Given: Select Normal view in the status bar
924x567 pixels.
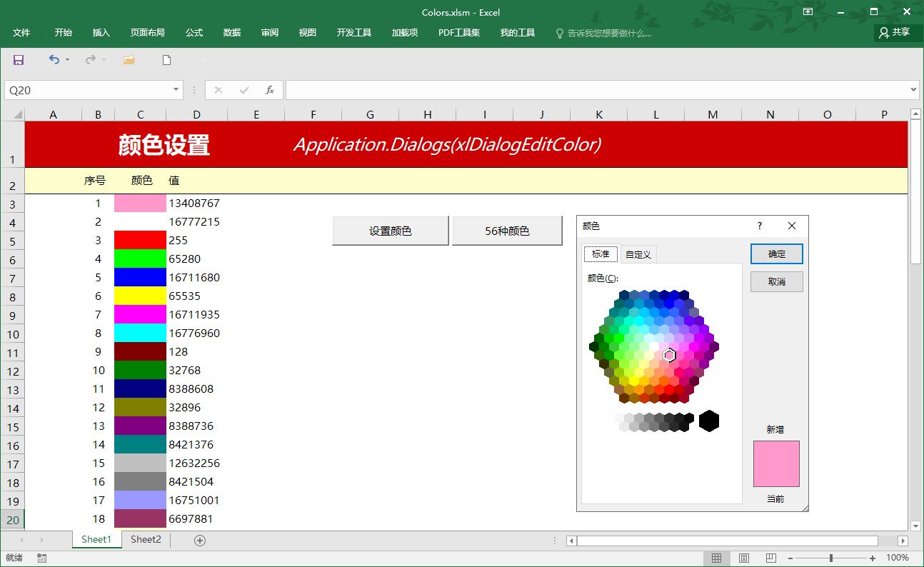Looking at the screenshot, I should pyautogui.click(x=717, y=558).
